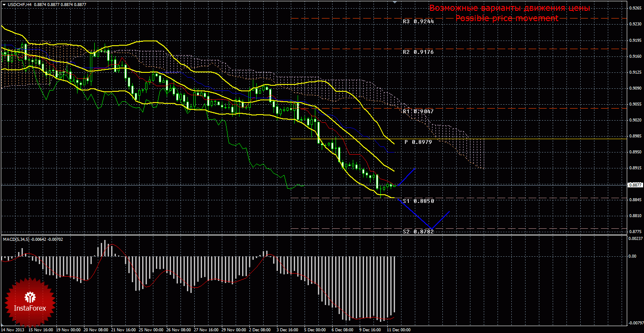Open the chart menu triangle beside USDCHF,H4

[3, 4]
